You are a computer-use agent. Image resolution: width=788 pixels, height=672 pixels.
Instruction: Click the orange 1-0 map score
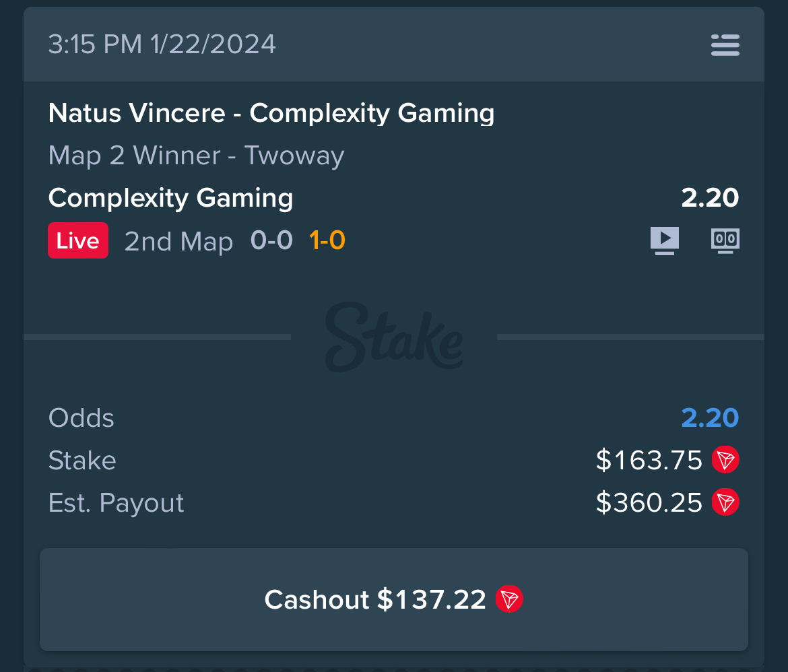point(327,240)
